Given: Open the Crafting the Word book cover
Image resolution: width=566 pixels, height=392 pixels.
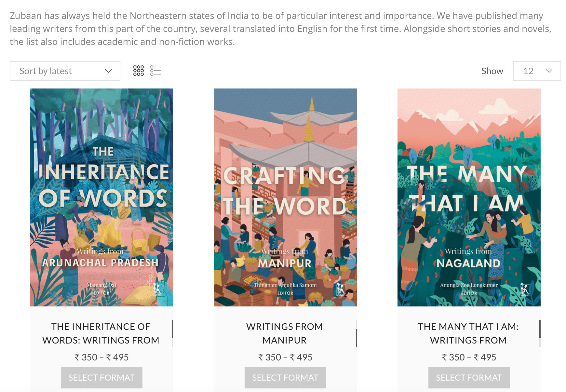Looking at the screenshot, I should [x=285, y=197].
